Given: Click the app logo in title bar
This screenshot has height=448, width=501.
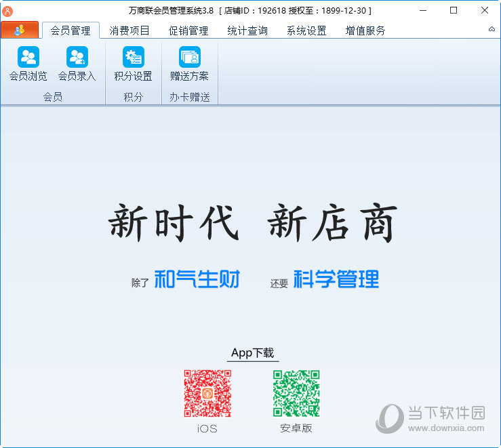Looking at the screenshot, I should (x=7, y=11).
